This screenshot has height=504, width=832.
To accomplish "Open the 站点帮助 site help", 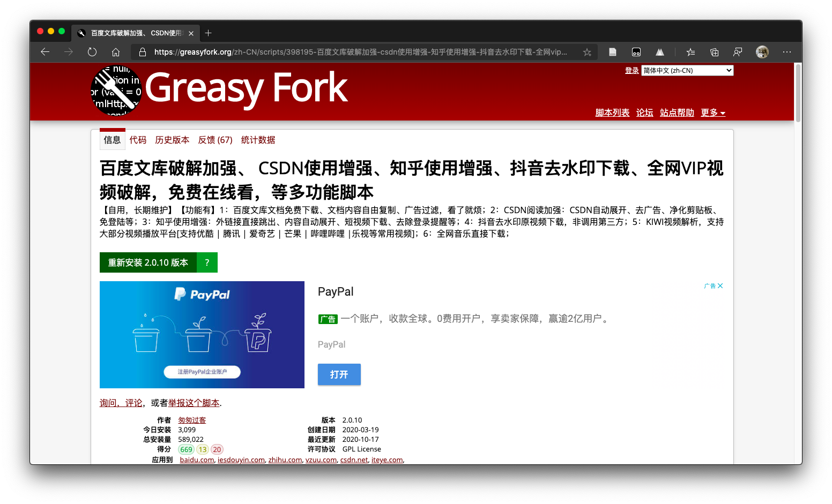I will pos(677,112).
